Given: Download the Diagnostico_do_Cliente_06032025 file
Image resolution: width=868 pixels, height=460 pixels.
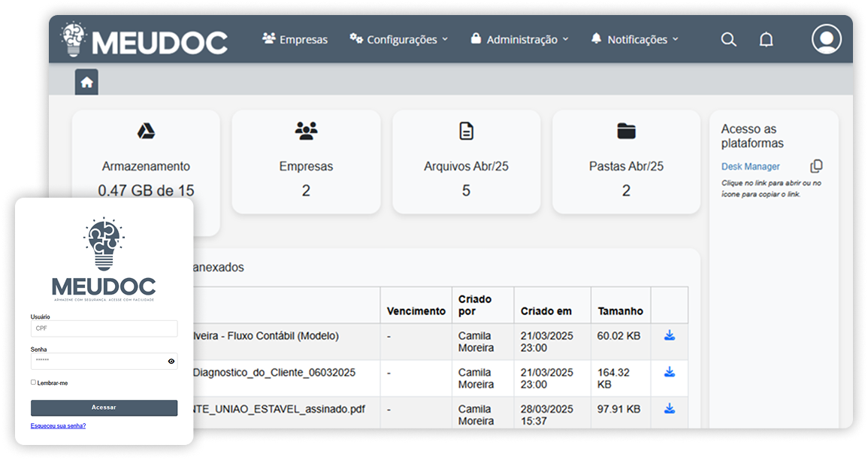Looking at the screenshot, I should pyautogui.click(x=669, y=372).
